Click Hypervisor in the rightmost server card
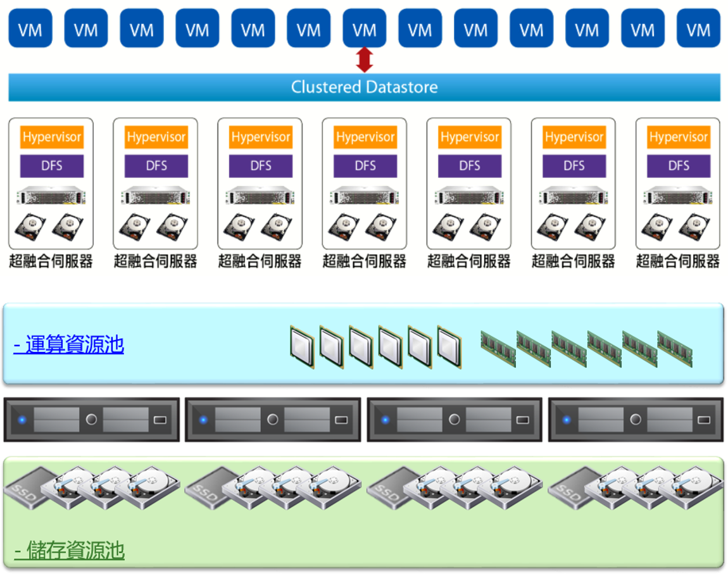This screenshot has width=728, height=576. [679, 137]
